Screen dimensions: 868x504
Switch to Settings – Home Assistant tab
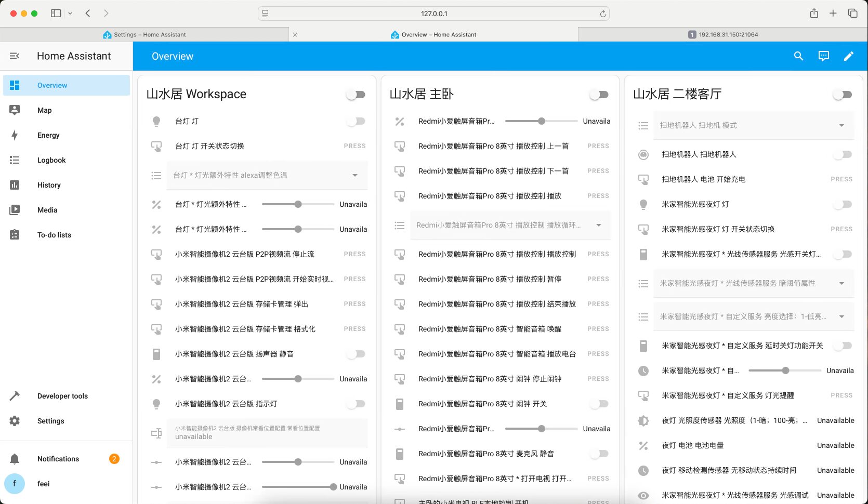pos(144,35)
